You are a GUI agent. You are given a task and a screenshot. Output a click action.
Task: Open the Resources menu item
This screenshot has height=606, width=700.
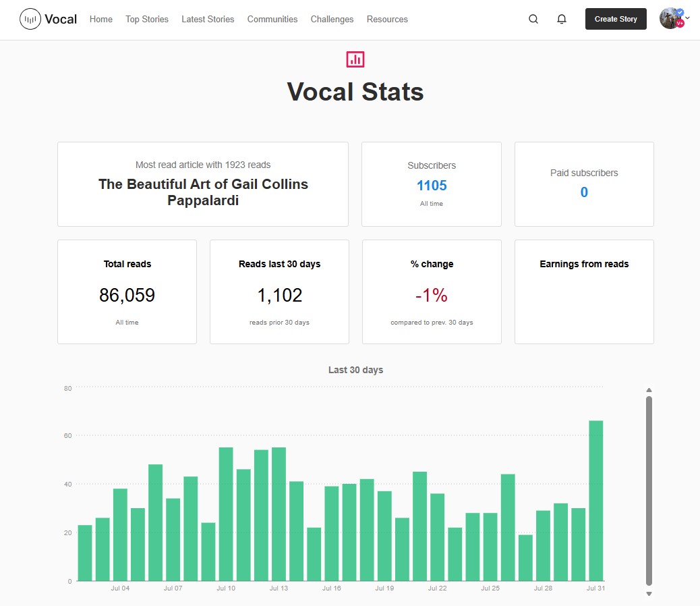387,19
